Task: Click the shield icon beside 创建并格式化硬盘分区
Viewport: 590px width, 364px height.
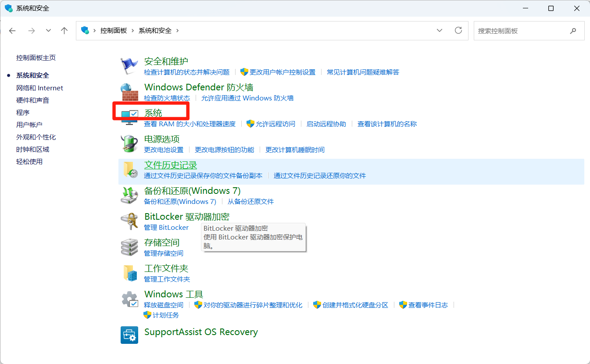Action: point(317,305)
